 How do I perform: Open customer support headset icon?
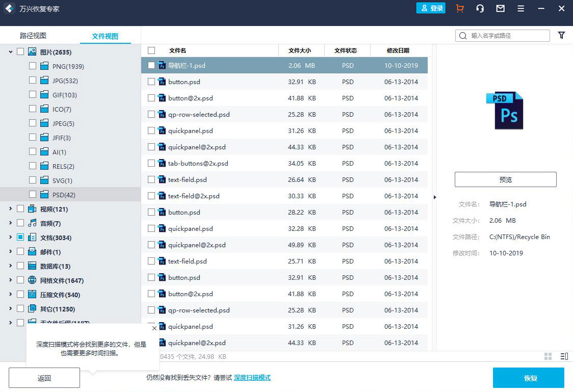(480, 9)
